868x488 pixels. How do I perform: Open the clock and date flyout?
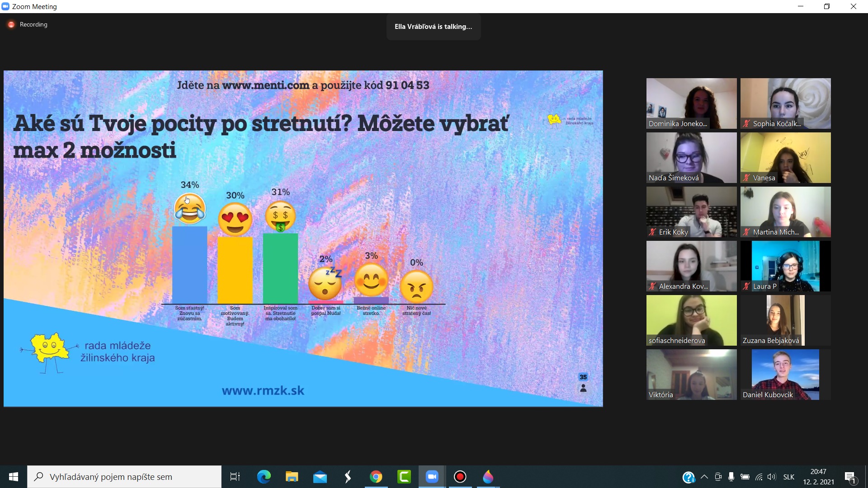pyautogui.click(x=818, y=477)
